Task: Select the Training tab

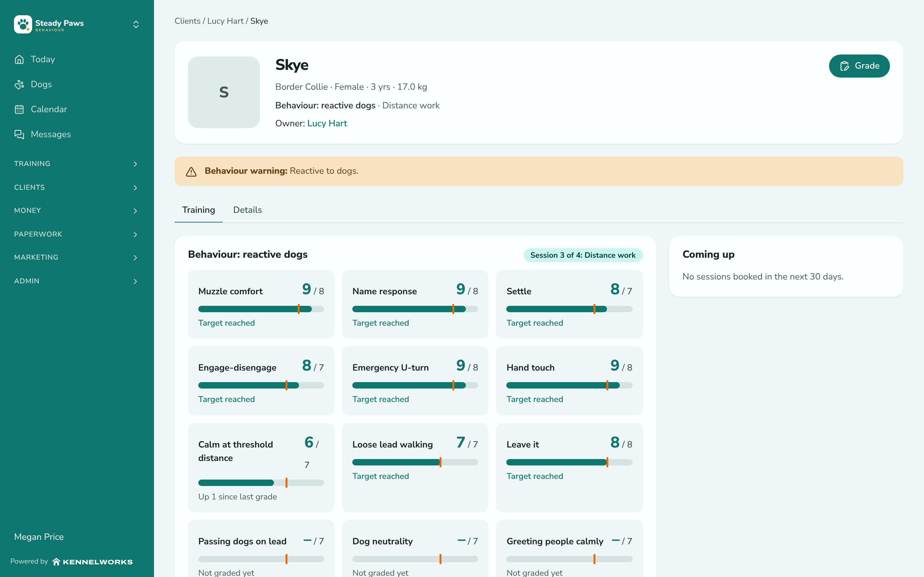Action: [x=199, y=210]
